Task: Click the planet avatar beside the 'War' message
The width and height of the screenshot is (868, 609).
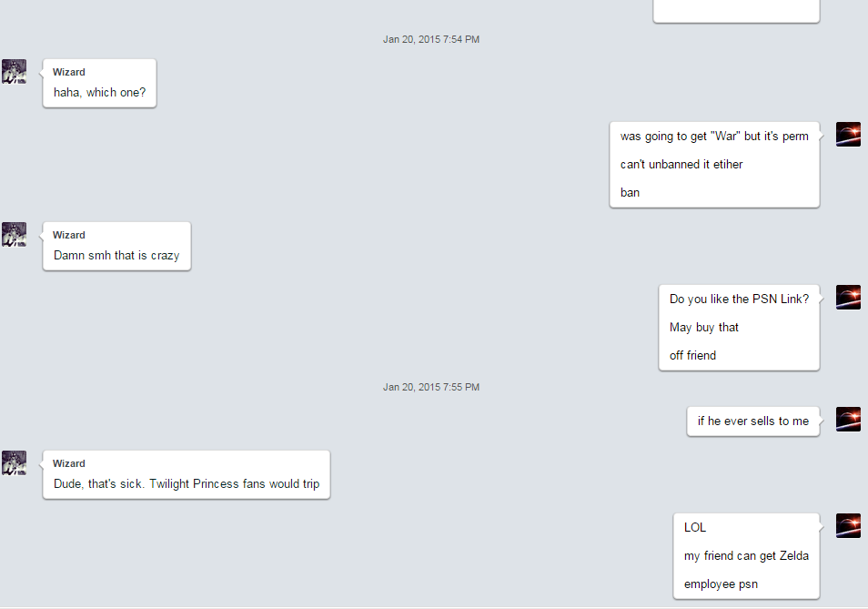Action: [x=848, y=134]
